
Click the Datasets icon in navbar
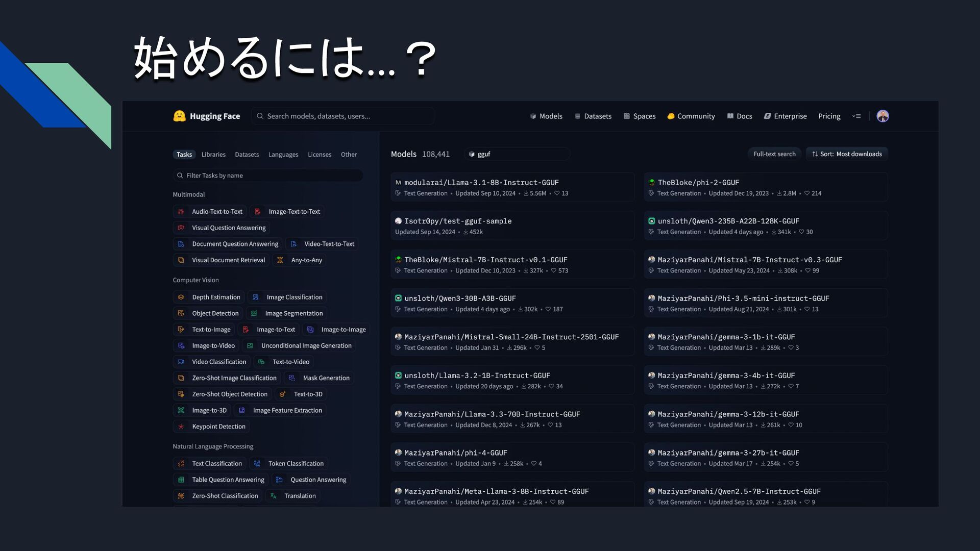pos(577,116)
